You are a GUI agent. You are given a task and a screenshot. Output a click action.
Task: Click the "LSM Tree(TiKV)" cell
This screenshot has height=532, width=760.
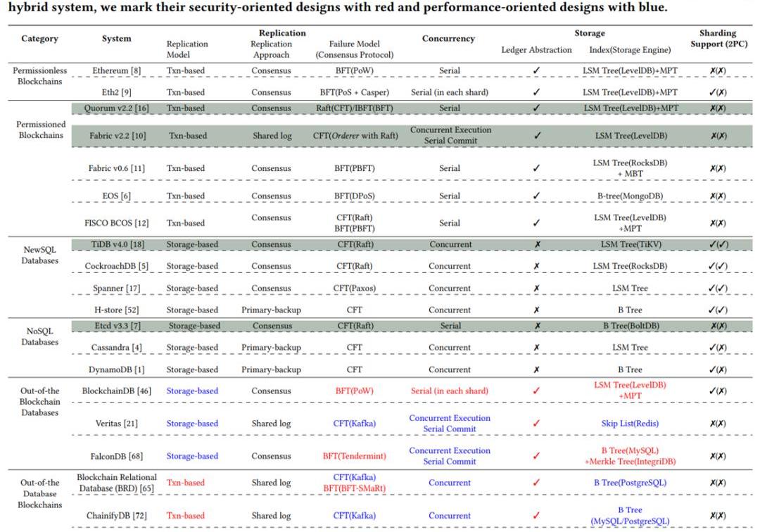point(631,244)
